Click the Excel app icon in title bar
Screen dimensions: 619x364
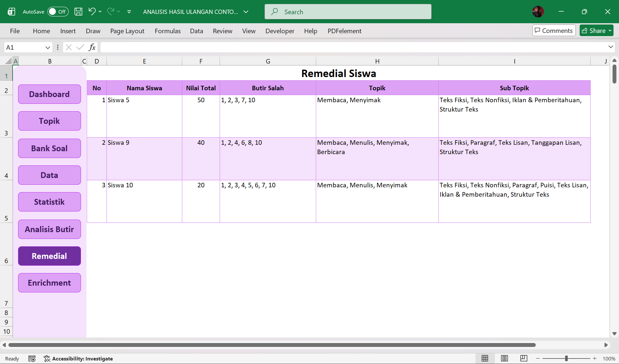12,12
